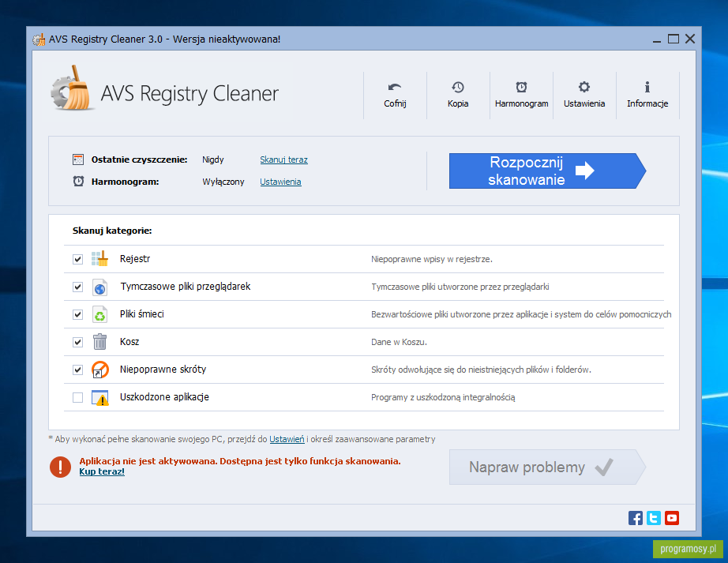Click the 'Ostatnie czyszczenie:' label
The image size is (728, 563).
139,160
